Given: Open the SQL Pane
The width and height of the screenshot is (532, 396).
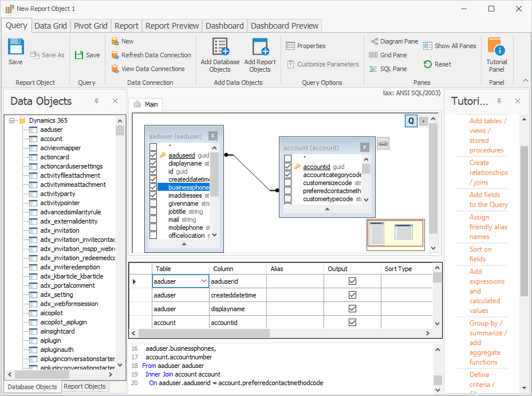Looking at the screenshot, I should [394, 69].
